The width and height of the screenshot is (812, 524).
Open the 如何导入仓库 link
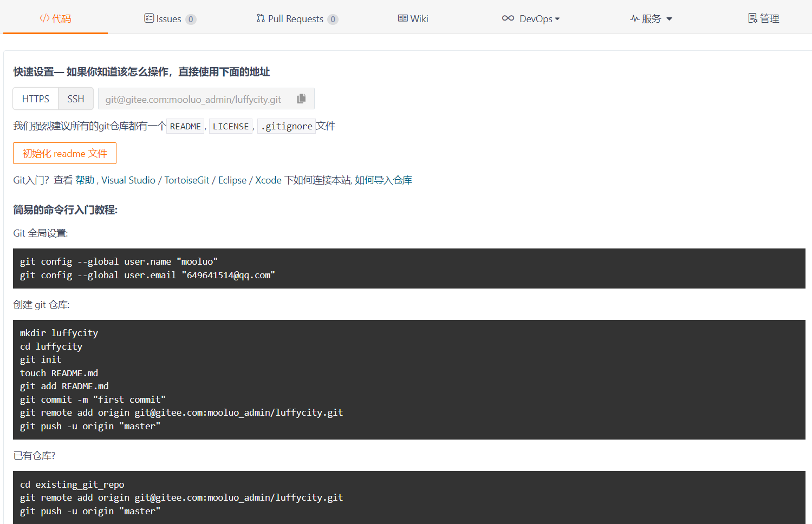(384, 180)
